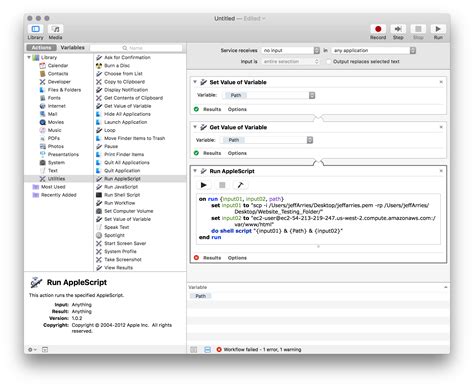Open the Most Used folder
This screenshot has height=388, width=474.
53,187
